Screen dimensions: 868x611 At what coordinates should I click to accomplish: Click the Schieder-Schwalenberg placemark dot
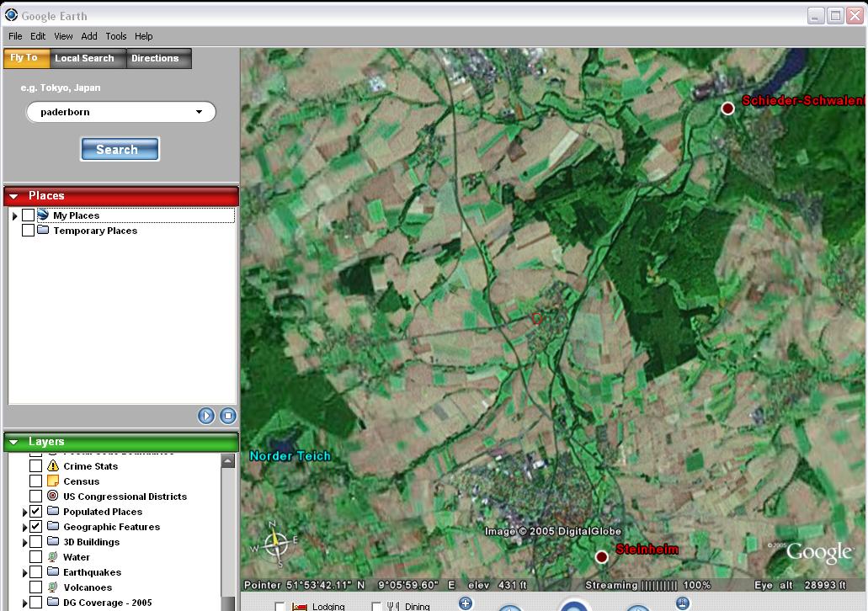pyautogui.click(x=728, y=109)
